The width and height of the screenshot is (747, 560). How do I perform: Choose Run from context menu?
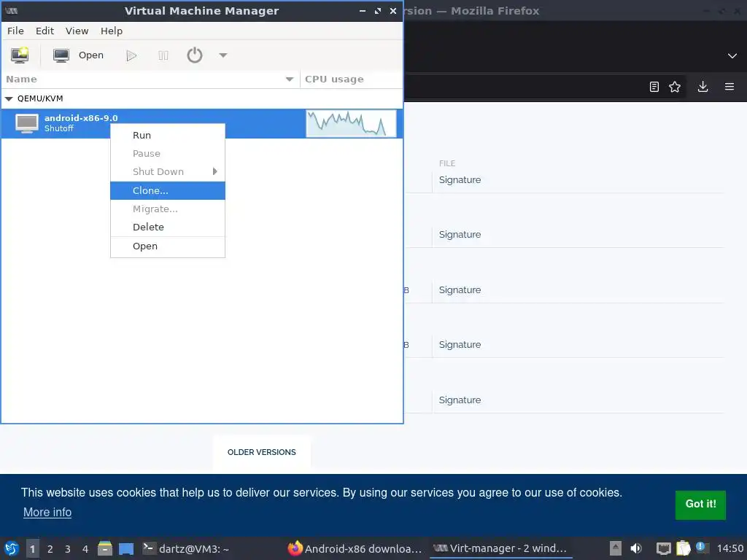click(168, 135)
